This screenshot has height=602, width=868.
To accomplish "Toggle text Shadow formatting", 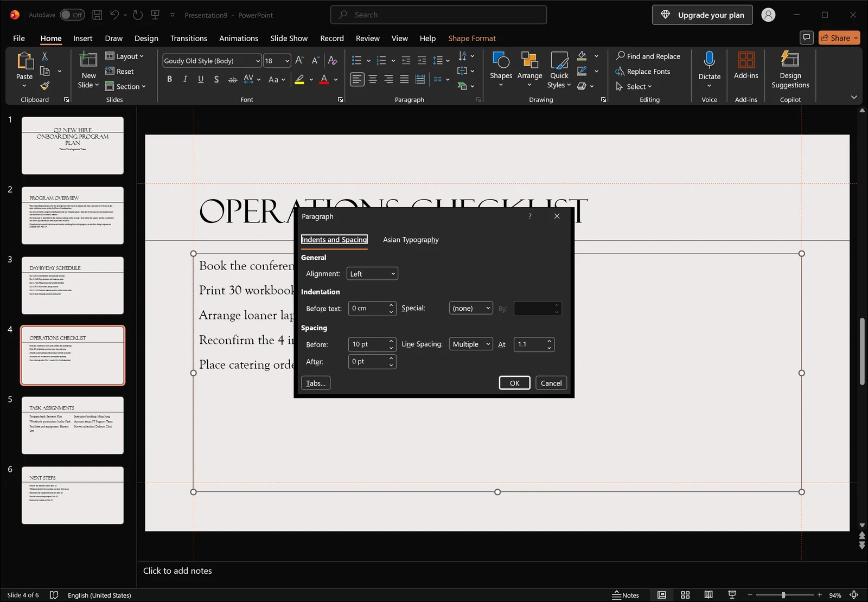I will click(216, 79).
